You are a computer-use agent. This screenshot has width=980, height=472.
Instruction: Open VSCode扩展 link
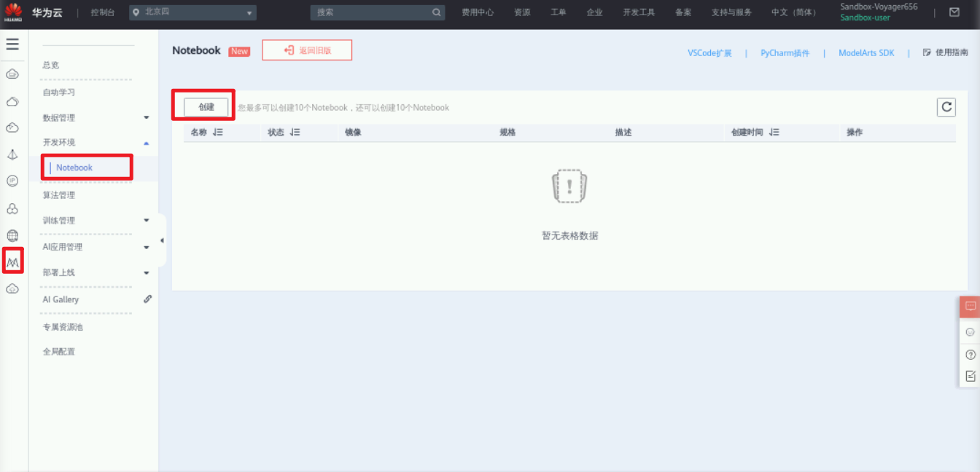click(x=709, y=53)
